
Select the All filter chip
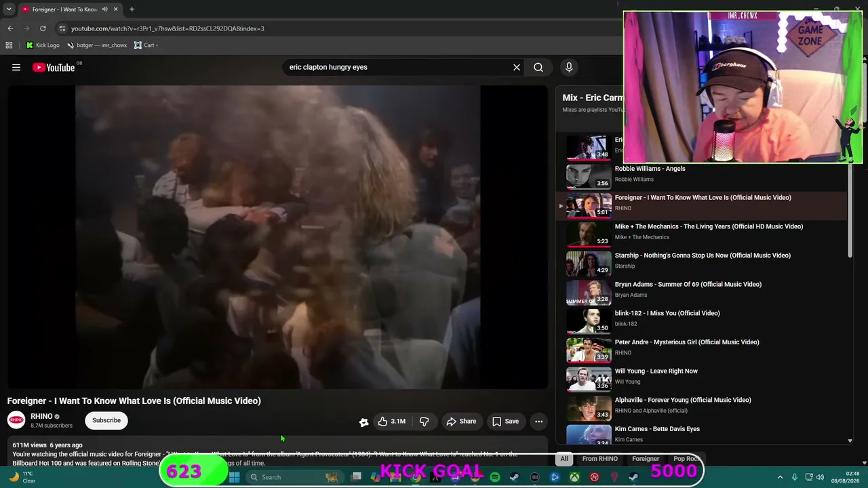[564, 459]
